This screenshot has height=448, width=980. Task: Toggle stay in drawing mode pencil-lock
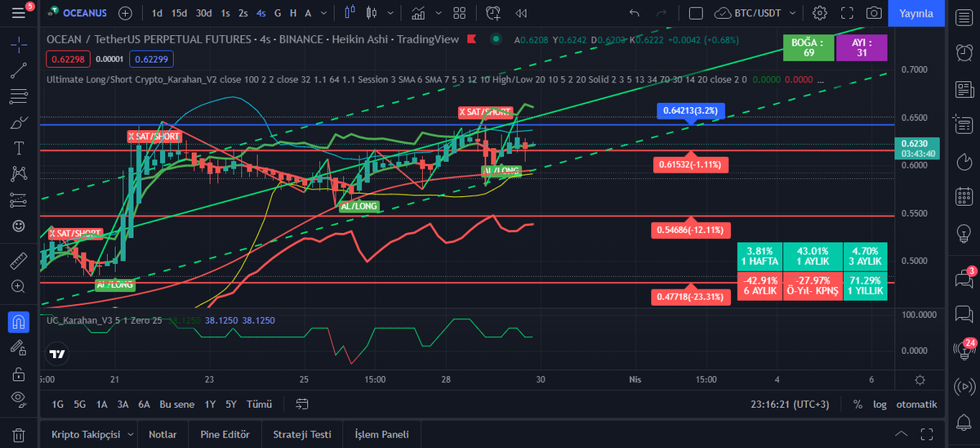(x=19, y=348)
